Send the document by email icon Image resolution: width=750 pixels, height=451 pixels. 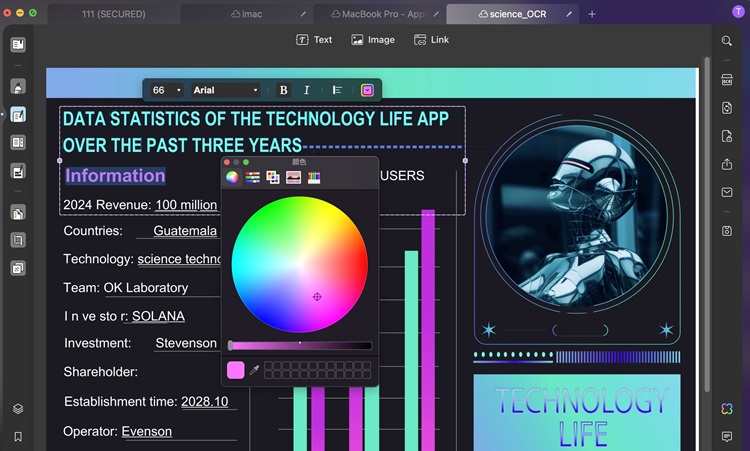727,192
